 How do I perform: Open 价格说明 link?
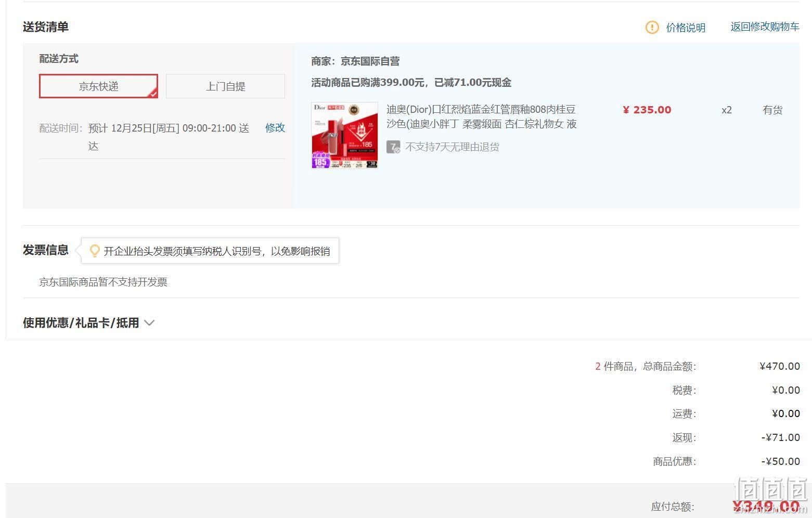(686, 28)
